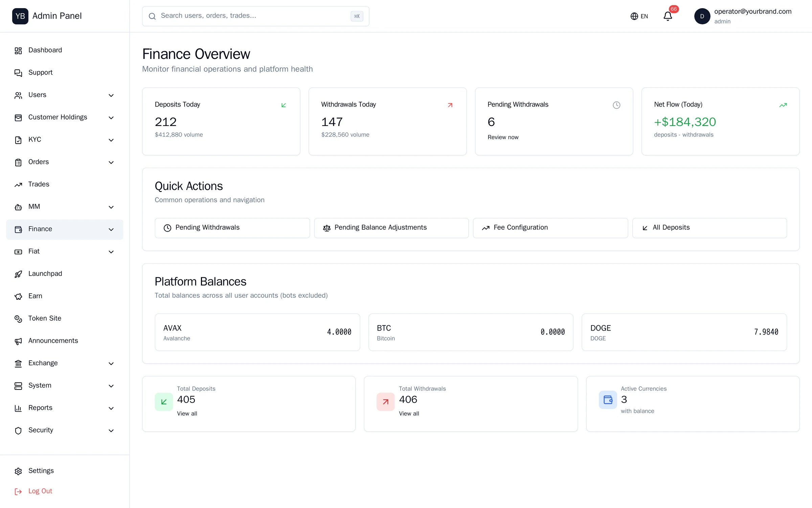Click the Earn piggy bank icon
Image resolution: width=812 pixels, height=508 pixels.
(x=18, y=296)
